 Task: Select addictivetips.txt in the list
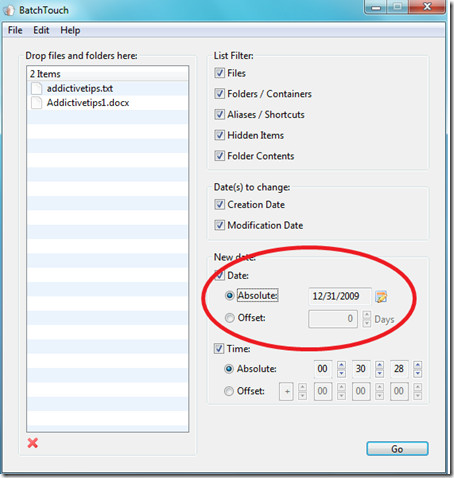(x=108, y=89)
